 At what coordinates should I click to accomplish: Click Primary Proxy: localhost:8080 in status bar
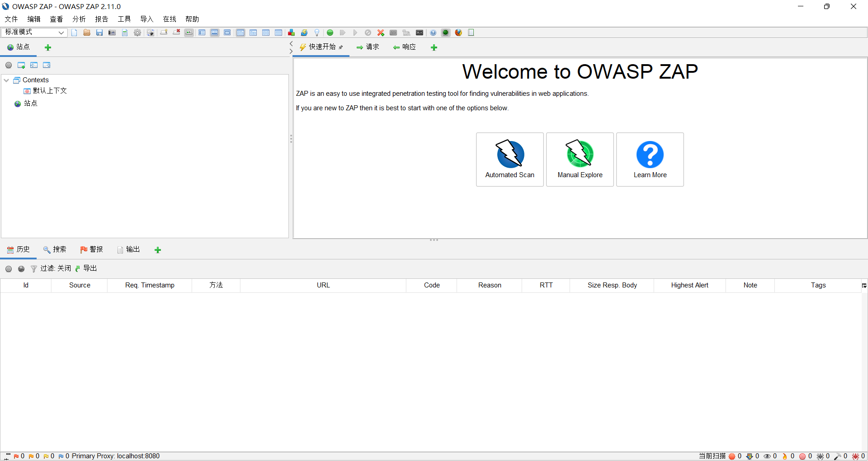coord(116,456)
